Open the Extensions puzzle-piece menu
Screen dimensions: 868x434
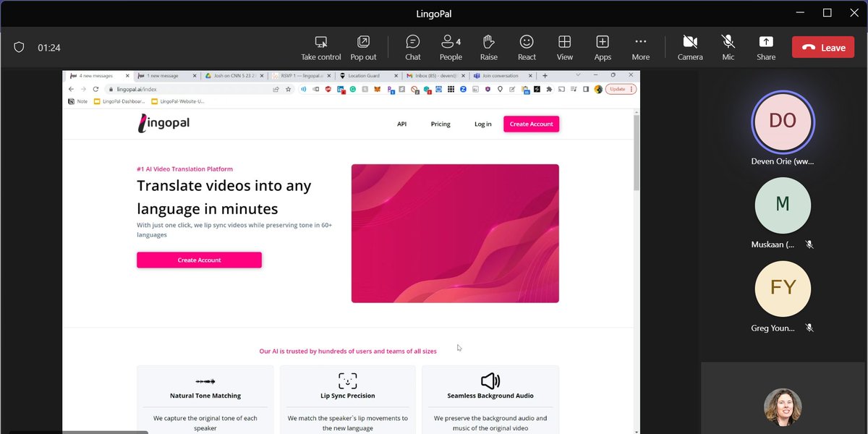550,89
